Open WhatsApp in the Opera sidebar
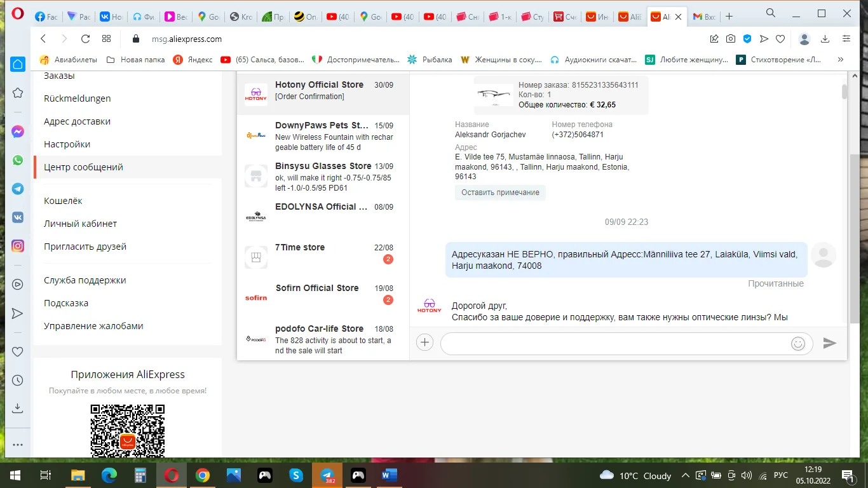 point(18,160)
